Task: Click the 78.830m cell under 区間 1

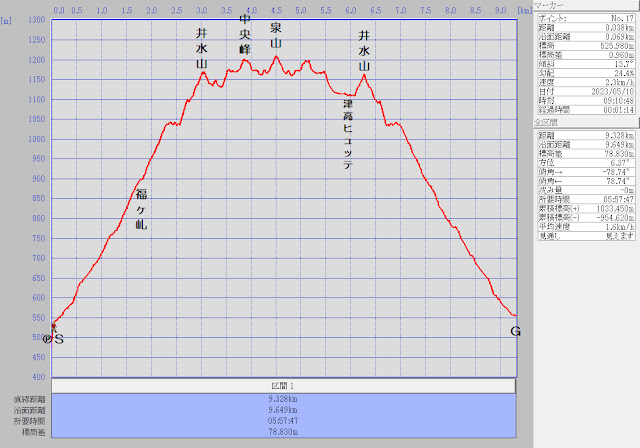Action: click(x=283, y=432)
